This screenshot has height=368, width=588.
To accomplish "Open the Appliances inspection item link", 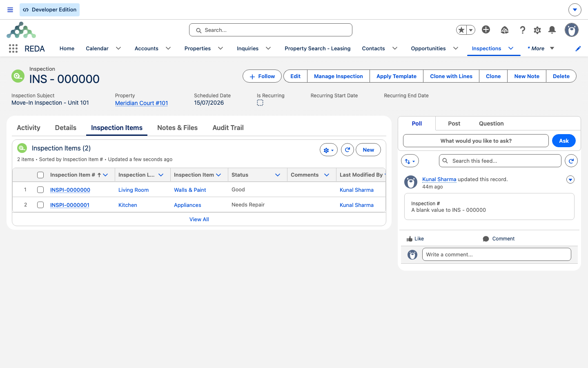I will tap(187, 205).
